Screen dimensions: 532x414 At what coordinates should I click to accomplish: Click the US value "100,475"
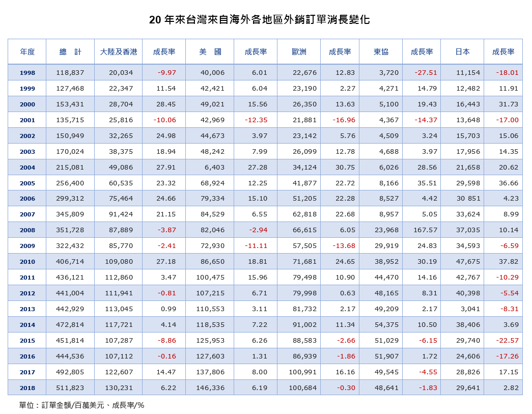click(210, 278)
